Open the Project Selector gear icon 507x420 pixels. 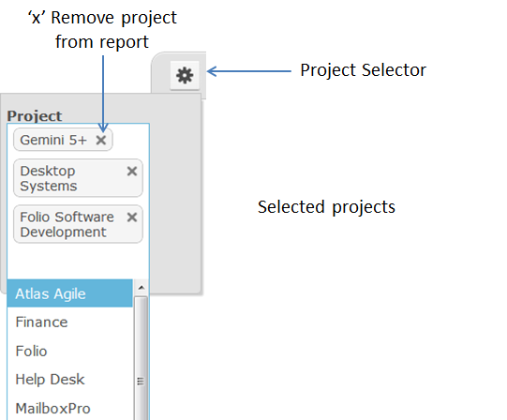point(185,75)
